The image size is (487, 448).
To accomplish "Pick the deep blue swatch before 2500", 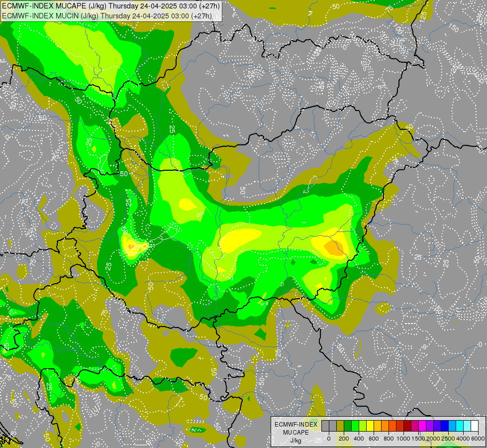I will pyautogui.click(x=445, y=426).
